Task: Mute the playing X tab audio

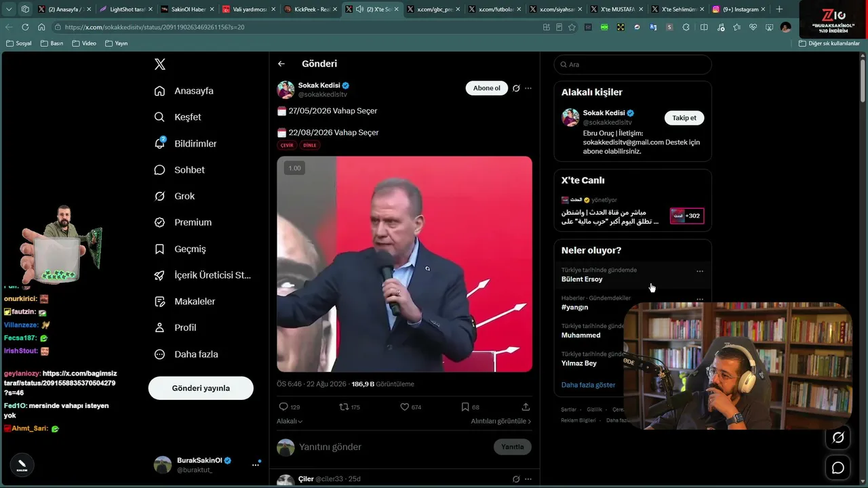Action: coord(359,9)
